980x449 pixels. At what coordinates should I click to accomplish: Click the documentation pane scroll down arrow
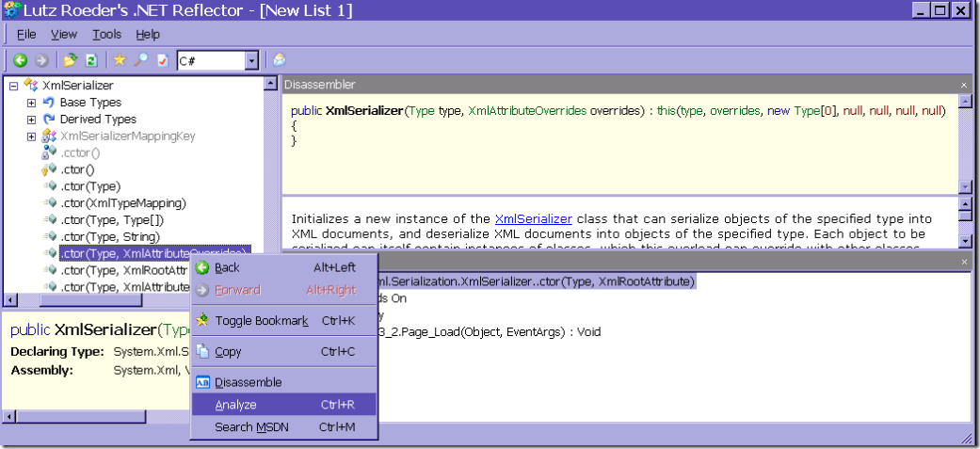click(x=965, y=241)
